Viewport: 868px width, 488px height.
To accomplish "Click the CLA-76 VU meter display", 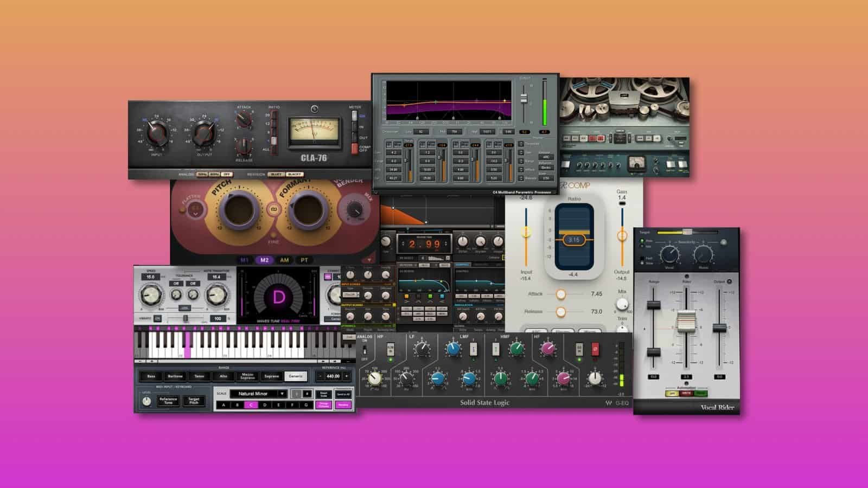I will (314, 132).
